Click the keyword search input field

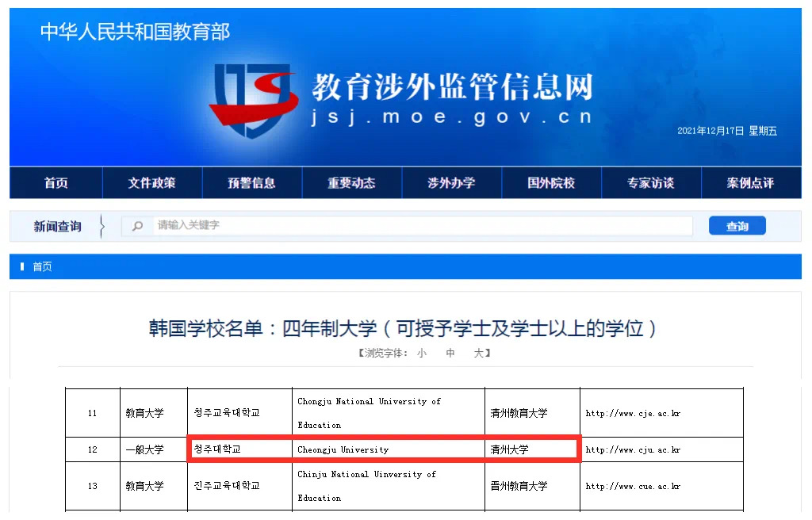[x=420, y=226]
